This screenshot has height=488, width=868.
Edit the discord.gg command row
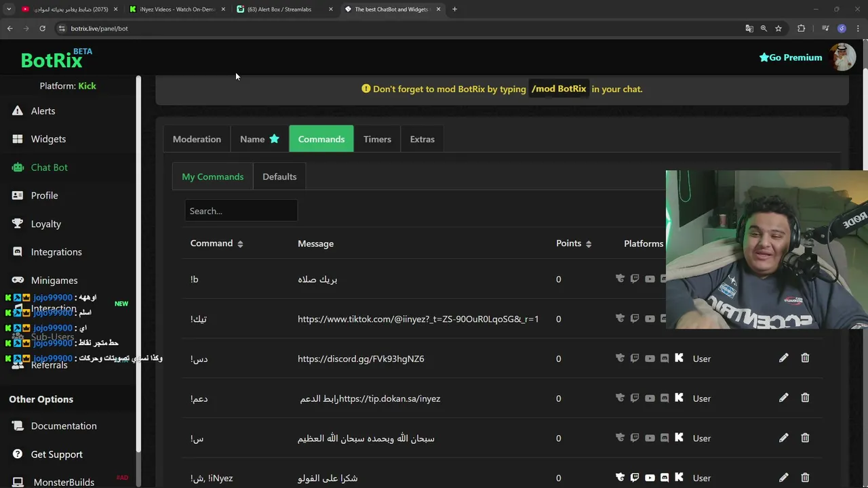783,358
